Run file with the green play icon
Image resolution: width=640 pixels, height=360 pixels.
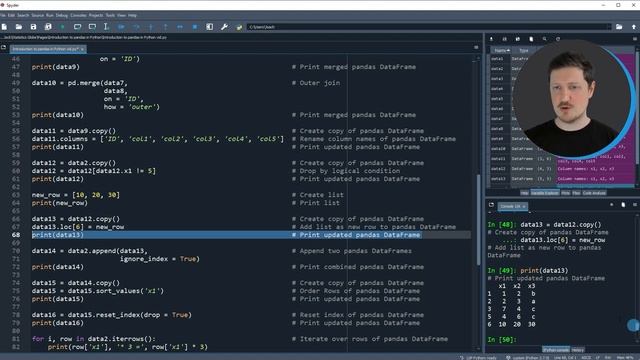point(63,27)
